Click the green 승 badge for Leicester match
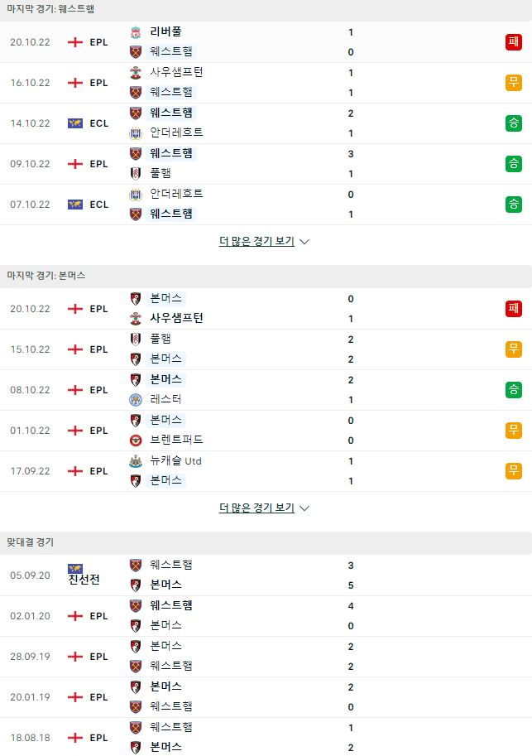Viewport: 532px width, 756px height. pyautogui.click(x=513, y=389)
